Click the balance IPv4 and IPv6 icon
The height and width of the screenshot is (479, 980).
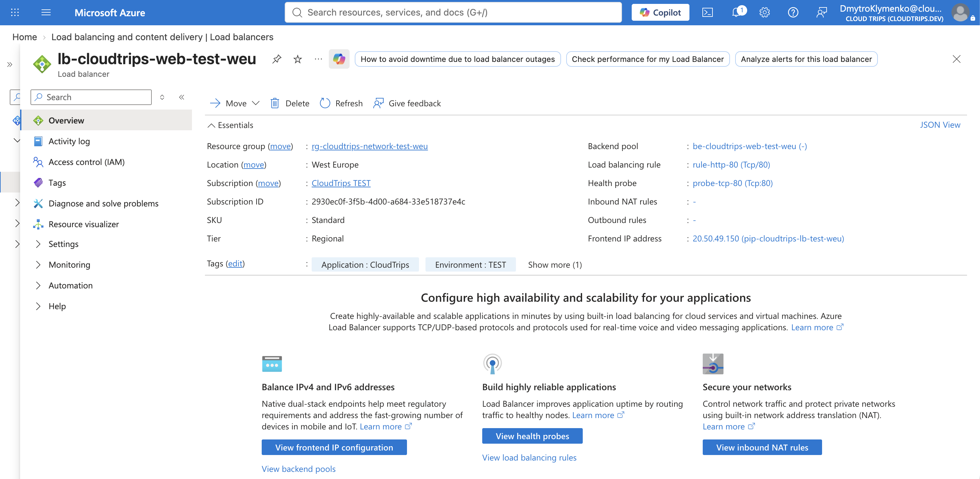click(272, 364)
